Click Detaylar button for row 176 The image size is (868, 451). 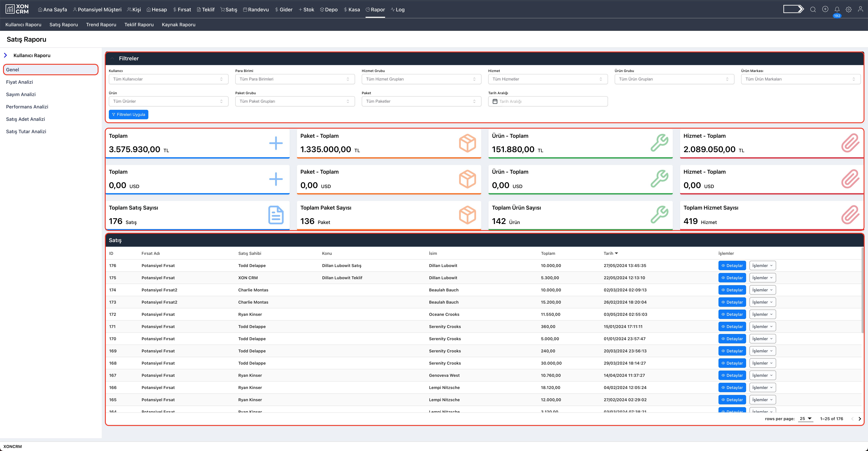[732, 265]
